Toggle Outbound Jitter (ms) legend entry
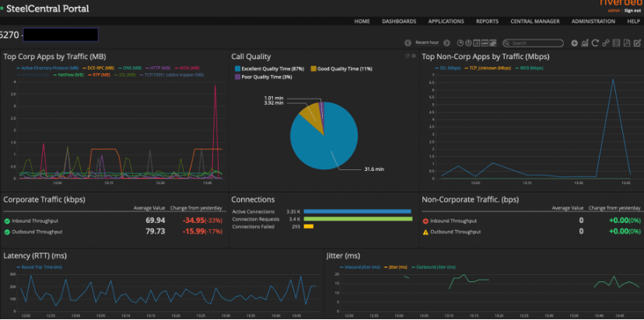The image size is (644, 320). [433, 267]
